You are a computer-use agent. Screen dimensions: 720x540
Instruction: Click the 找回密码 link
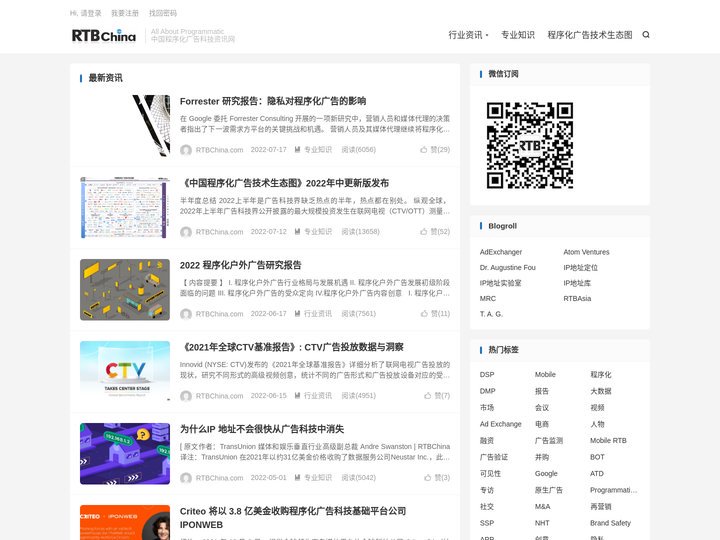click(163, 13)
